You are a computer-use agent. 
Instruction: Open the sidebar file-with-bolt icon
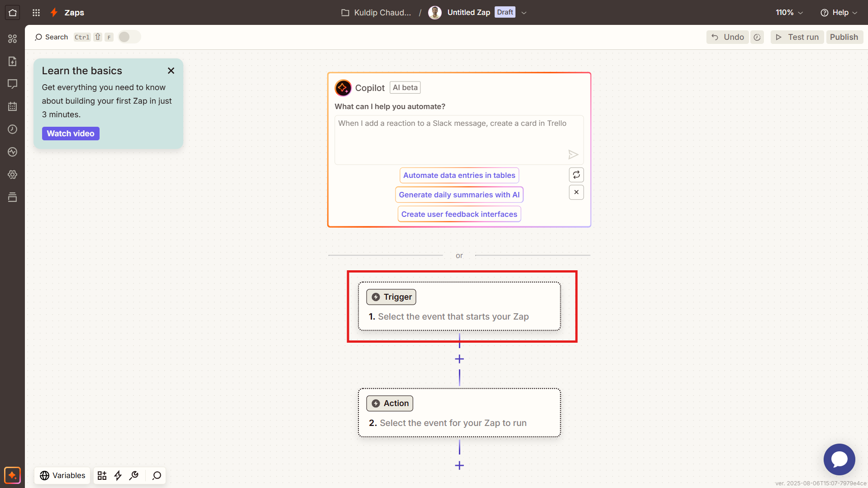click(x=12, y=61)
